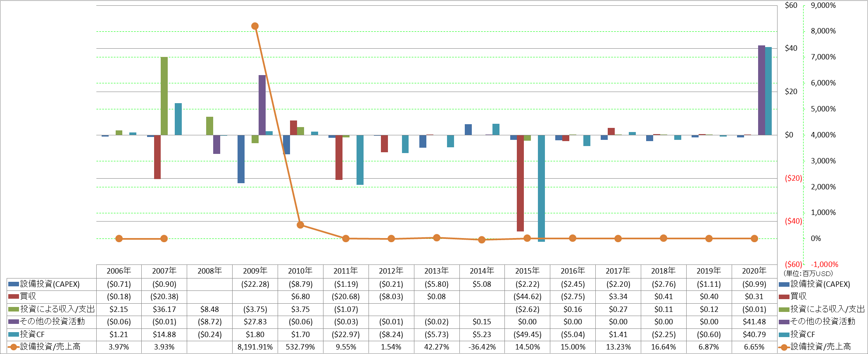This screenshot has height=354, width=868.
Task: Click the orange line peak marker for 2009
Action: click(255, 26)
